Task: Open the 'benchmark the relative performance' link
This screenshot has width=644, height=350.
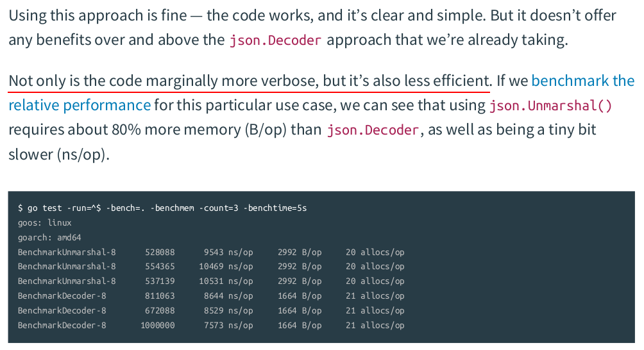Action: pos(583,81)
